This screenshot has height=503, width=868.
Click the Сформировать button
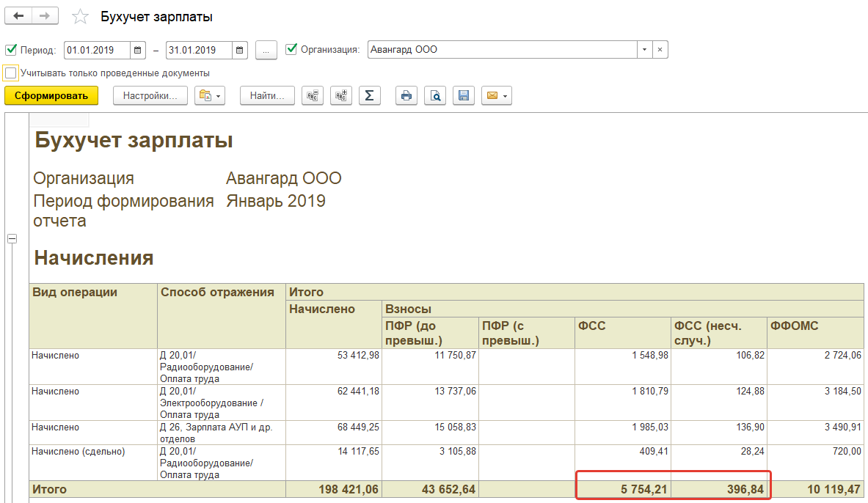[51, 96]
